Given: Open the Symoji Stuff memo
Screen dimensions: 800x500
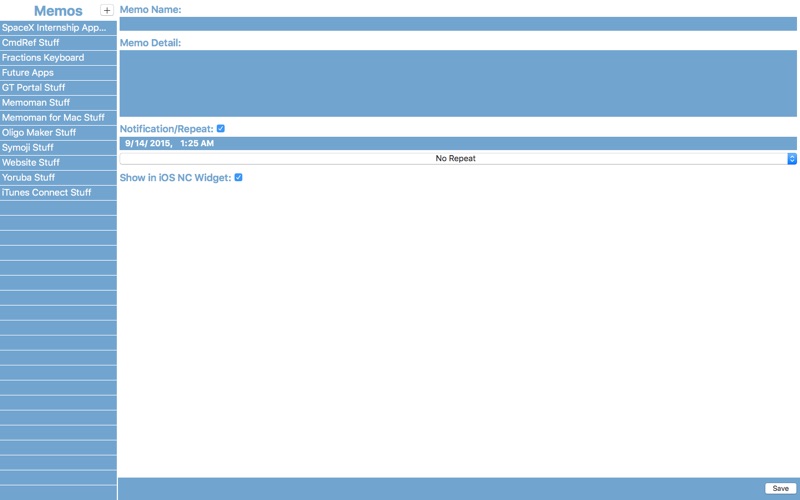Looking at the screenshot, I should [x=58, y=147].
